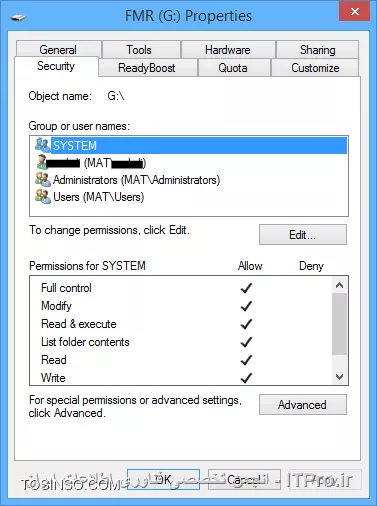Click the Read & execute permission row

click(x=181, y=324)
